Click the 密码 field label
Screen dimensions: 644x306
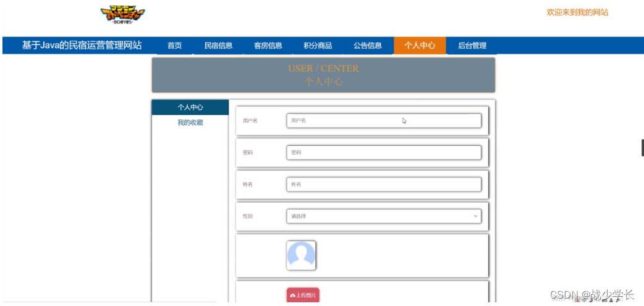(x=248, y=153)
